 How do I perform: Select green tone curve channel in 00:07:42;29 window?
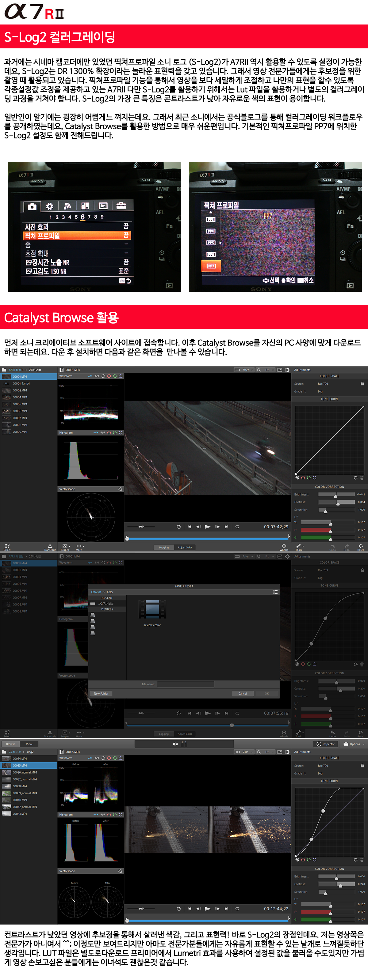tap(309, 477)
